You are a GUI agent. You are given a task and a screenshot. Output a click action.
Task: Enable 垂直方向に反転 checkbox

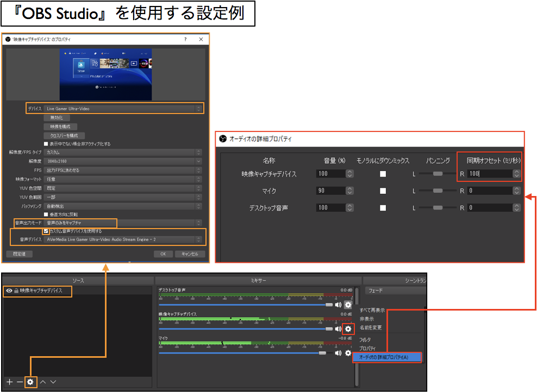coord(46,214)
